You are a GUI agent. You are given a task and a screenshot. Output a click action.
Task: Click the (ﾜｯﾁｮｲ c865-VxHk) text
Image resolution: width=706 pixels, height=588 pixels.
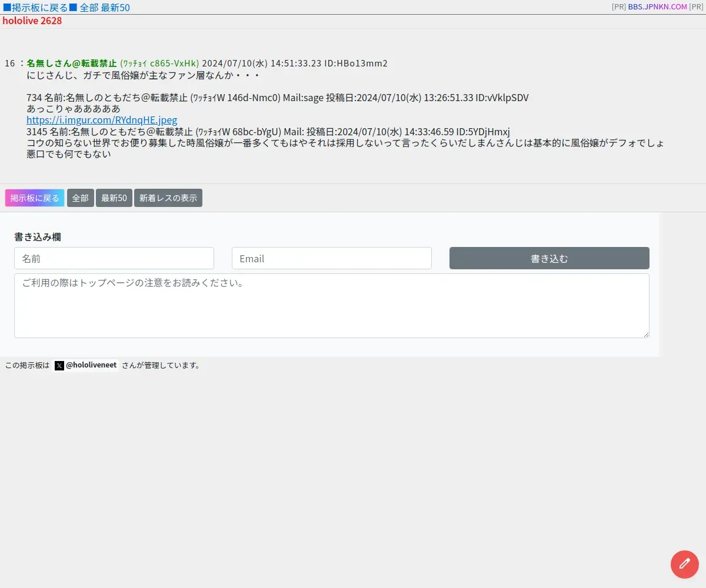tap(159, 63)
